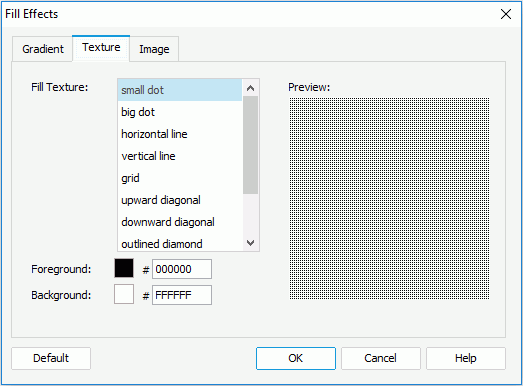
Task: Open the Image tab
Action: pos(154,49)
